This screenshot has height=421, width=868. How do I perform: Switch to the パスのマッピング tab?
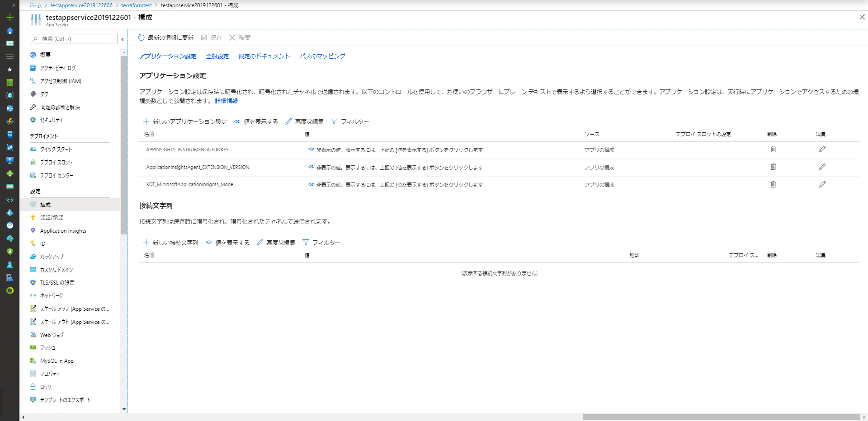(322, 56)
